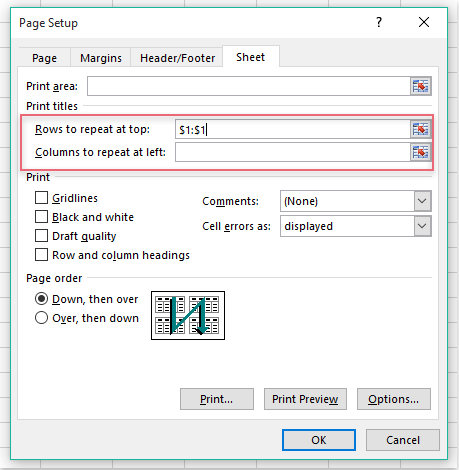Select the Over, then down radio button
This screenshot has width=459, height=470.
(x=41, y=318)
